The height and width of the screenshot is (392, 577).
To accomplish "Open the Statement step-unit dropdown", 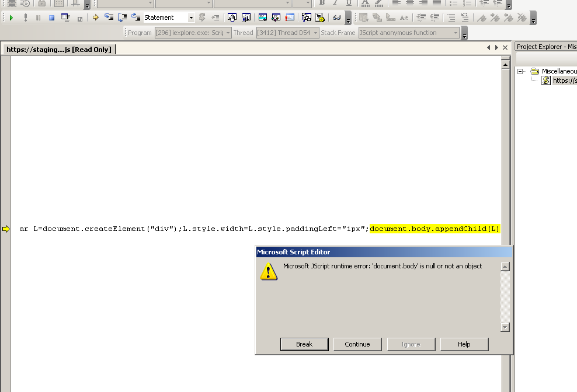I will click(x=191, y=17).
